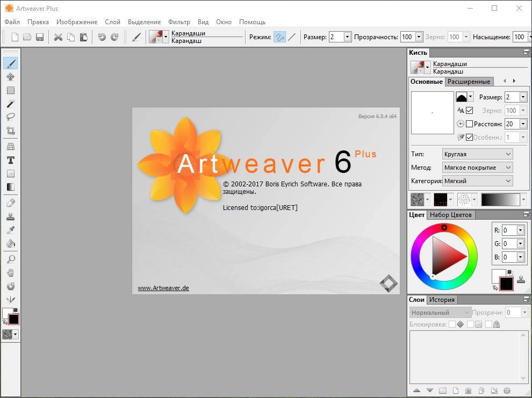This screenshot has width=532, height=398.
Task: Select the Gradient tool
Action: [x=11, y=187]
